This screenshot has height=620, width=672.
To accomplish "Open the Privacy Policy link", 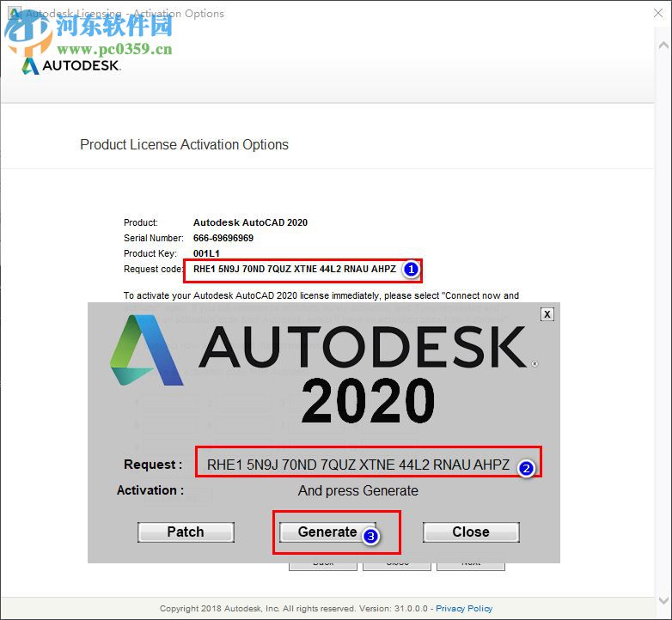I will tap(464, 609).
